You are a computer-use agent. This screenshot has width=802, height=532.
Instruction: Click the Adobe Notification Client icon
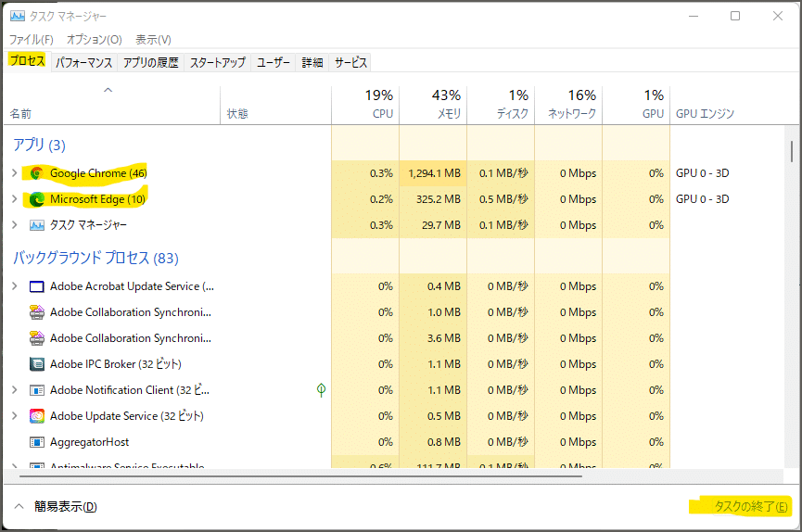[x=37, y=390]
